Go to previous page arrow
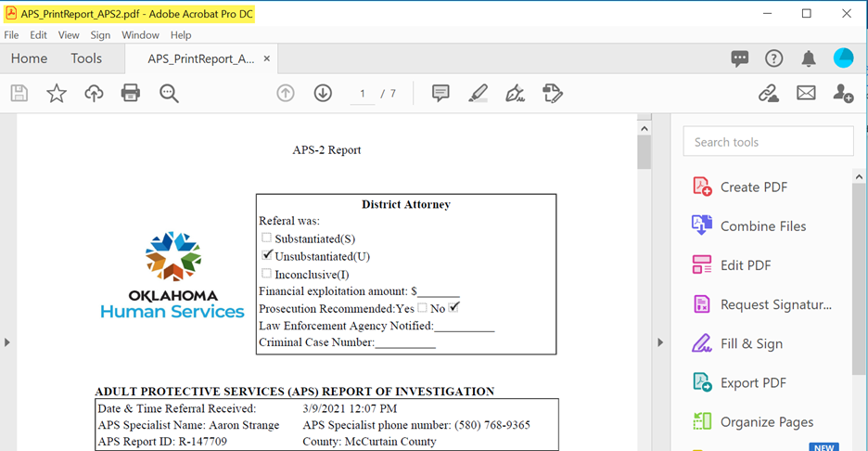 point(286,93)
